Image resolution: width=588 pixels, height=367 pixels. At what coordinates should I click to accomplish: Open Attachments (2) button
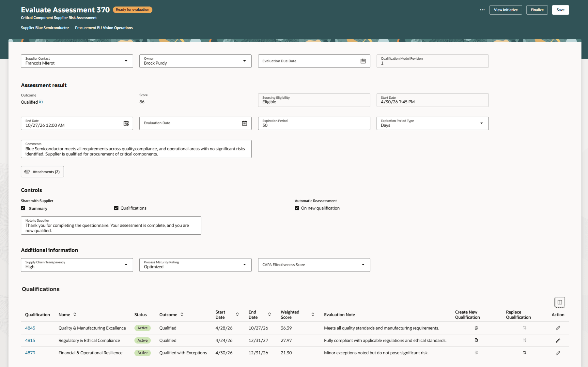42,172
